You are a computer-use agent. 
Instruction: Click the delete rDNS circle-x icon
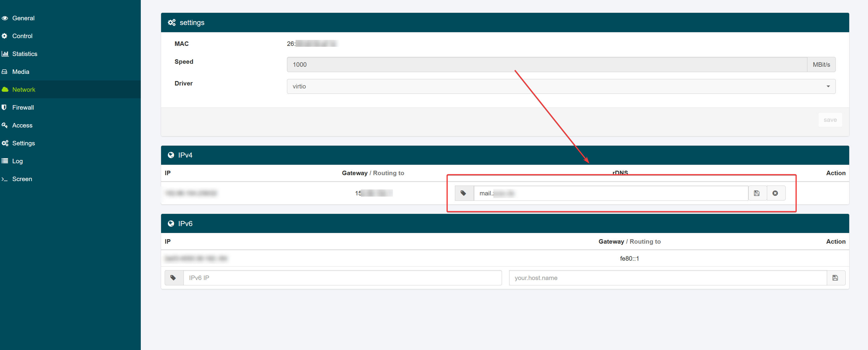pyautogui.click(x=775, y=193)
